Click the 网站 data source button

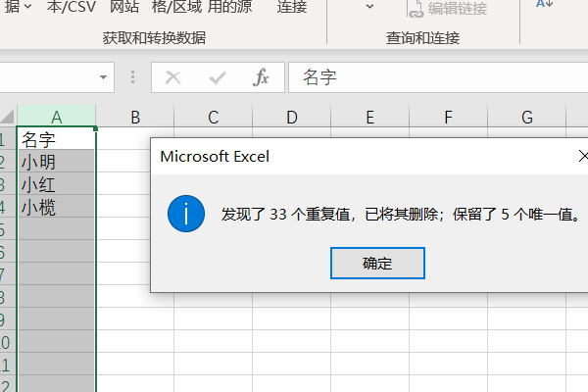click(x=124, y=7)
